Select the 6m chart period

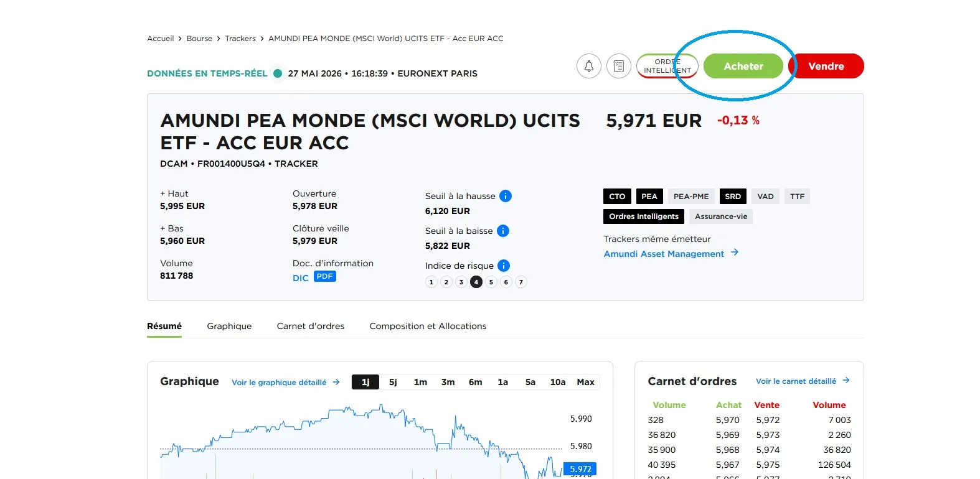475,382
